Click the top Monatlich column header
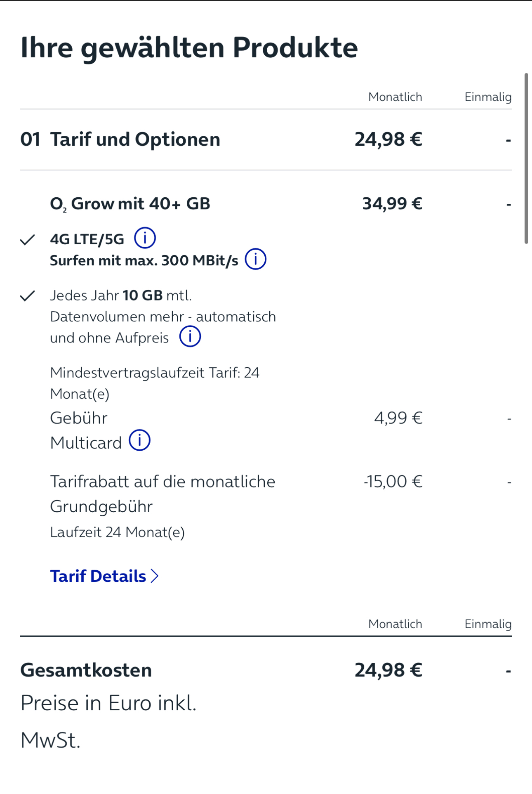The height and width of the screenshot is (794, 532). [395, 97]
